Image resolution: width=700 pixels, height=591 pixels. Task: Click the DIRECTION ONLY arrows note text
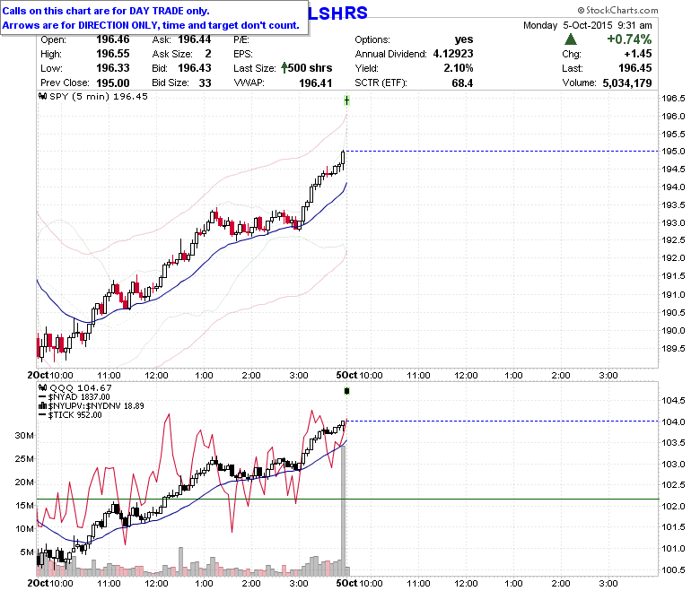coord(151,25)
